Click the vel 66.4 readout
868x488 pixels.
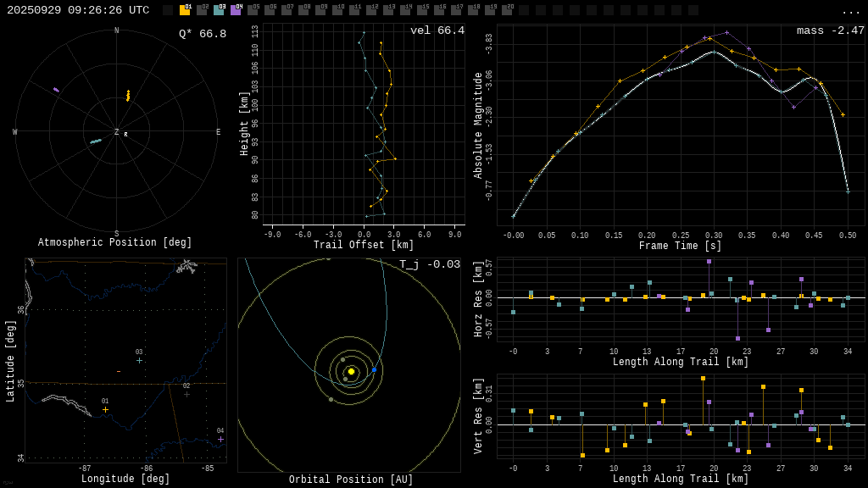tap(437, 30)
